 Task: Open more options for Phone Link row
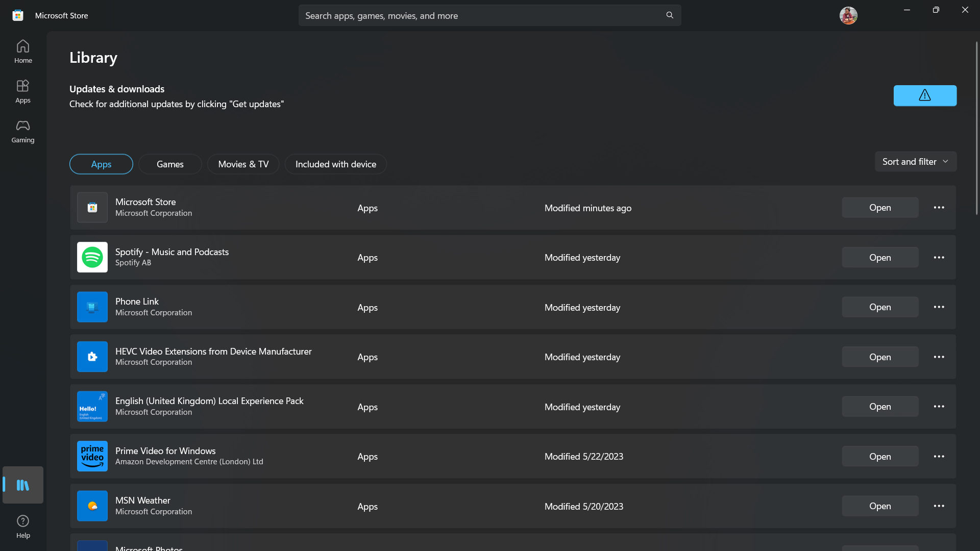click(x=939, y=307)
